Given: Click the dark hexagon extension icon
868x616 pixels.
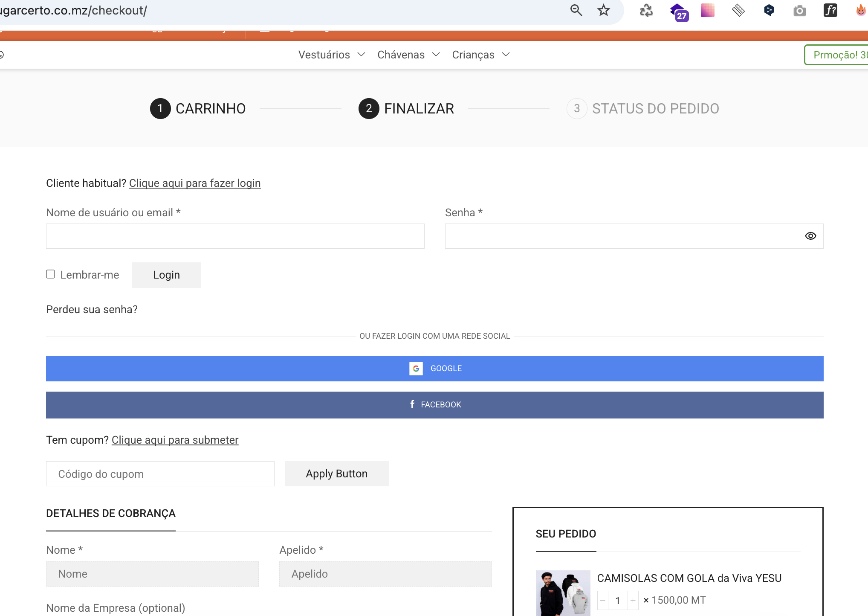Looking at the screenshot, I should tap(769, 10).
